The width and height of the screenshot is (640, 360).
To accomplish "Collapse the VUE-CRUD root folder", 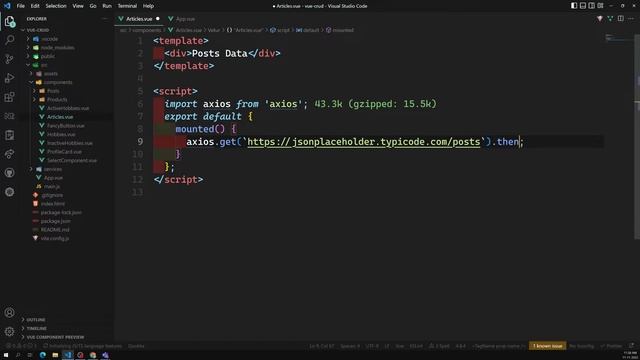I will (x=38, y=30).
